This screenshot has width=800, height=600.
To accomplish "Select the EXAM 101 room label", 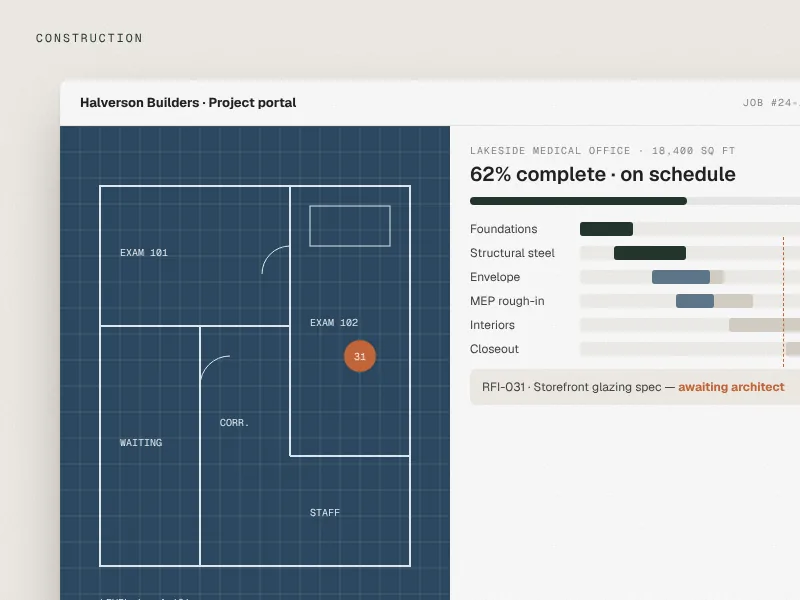I will [x=144, y=253].
